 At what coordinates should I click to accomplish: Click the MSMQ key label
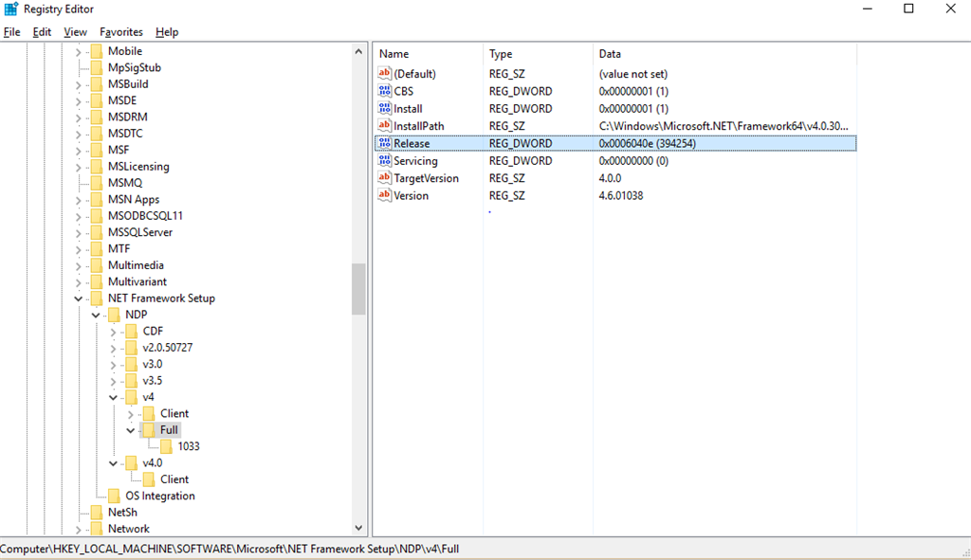125,183
